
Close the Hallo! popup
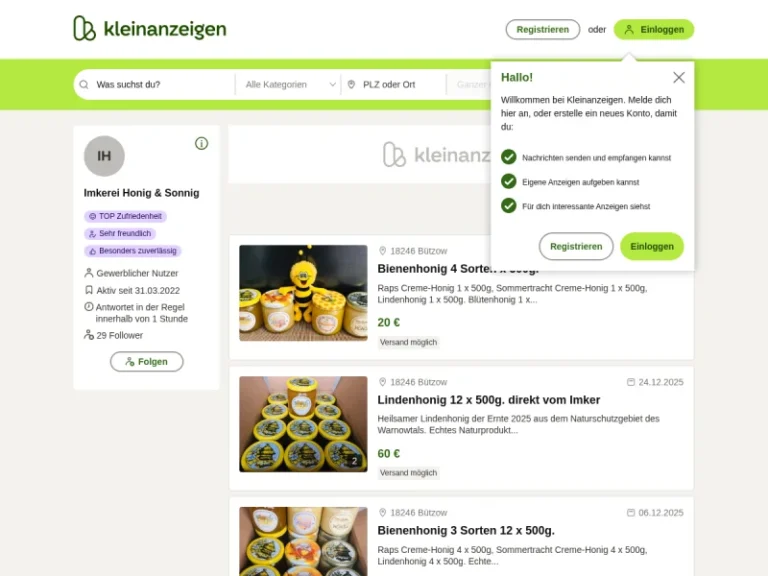[x=678, y=77]
